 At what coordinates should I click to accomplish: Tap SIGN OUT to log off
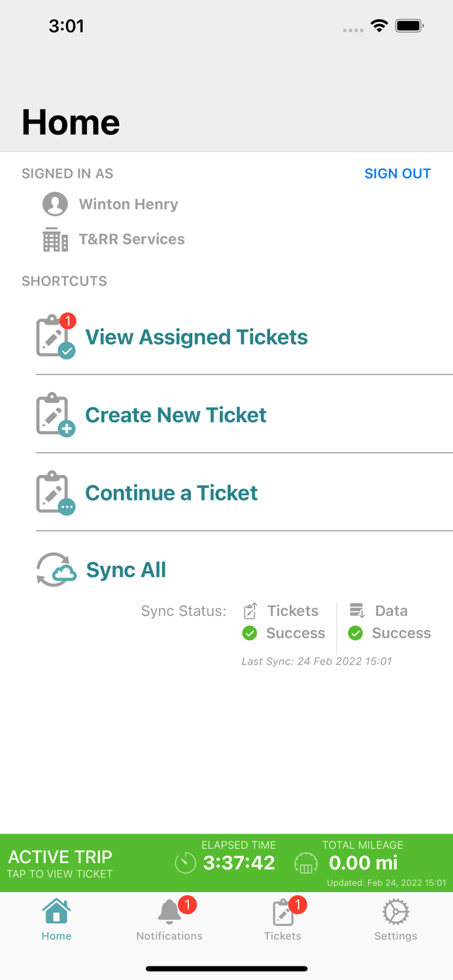click(x=397, y=173)
